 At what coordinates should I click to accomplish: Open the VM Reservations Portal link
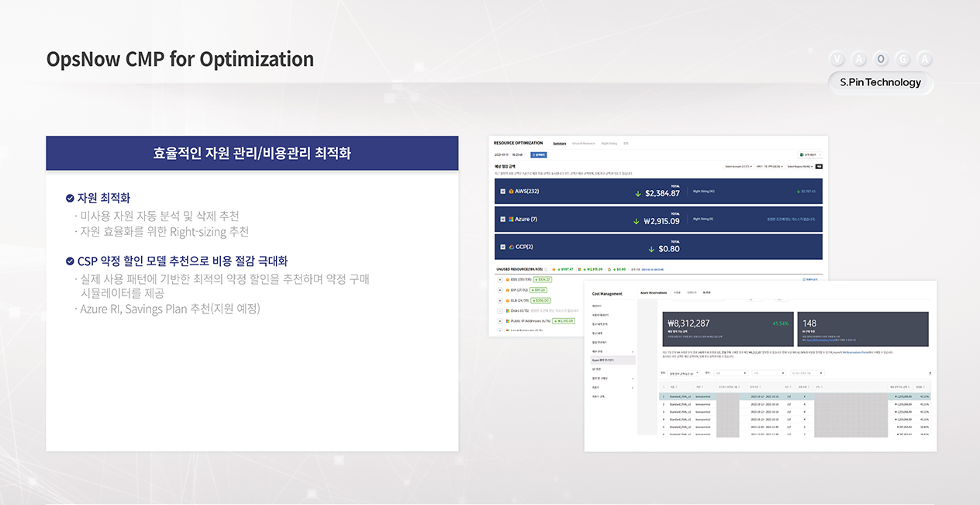click(x=857, y=352)
